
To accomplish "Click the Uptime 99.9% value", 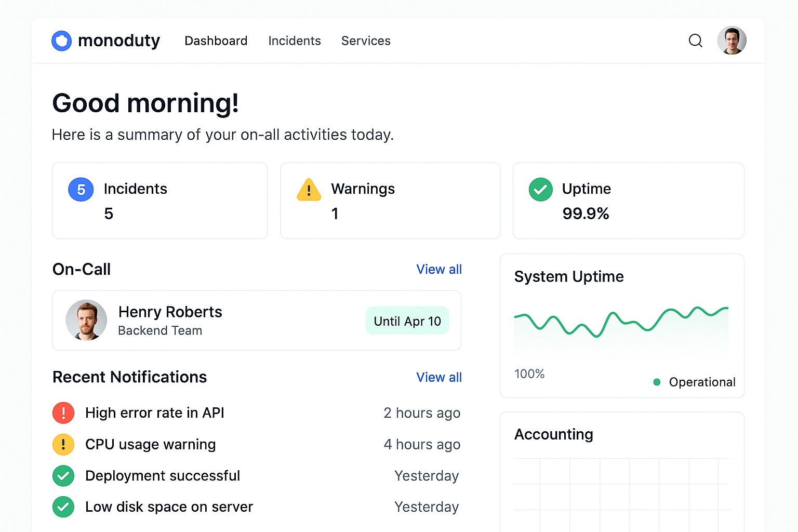I will coord(586,214).
